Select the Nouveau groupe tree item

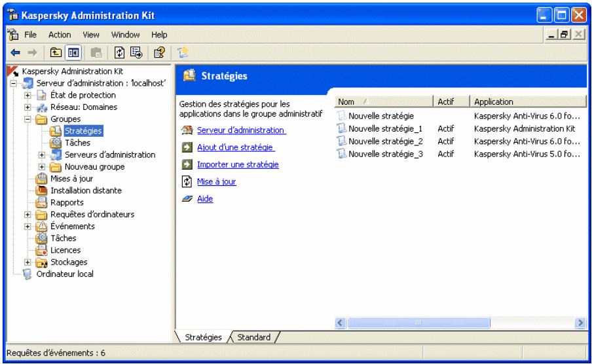94,167
